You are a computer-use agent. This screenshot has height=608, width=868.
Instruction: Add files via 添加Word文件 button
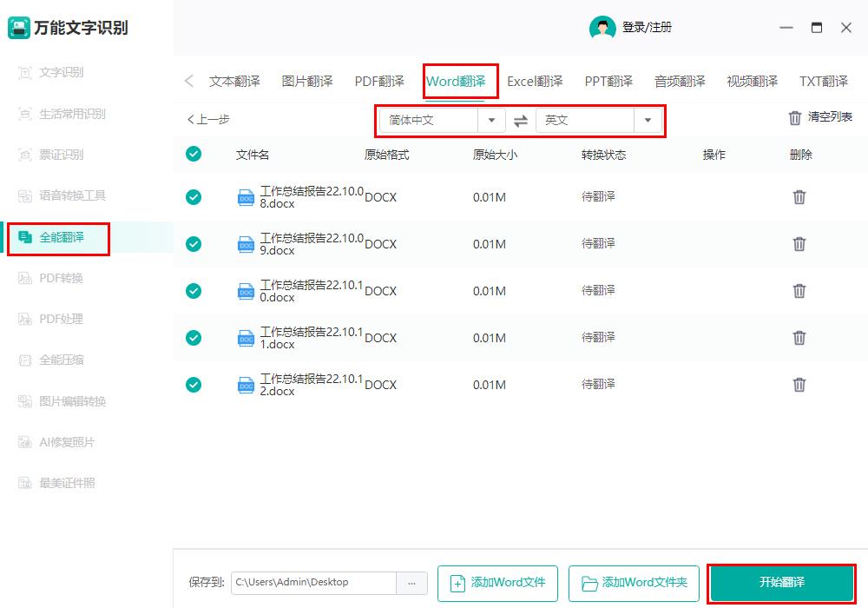[496, 583]
